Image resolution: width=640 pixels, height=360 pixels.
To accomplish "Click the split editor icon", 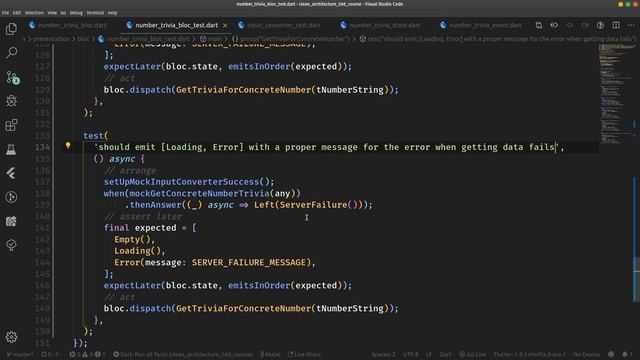I will 616,25.
